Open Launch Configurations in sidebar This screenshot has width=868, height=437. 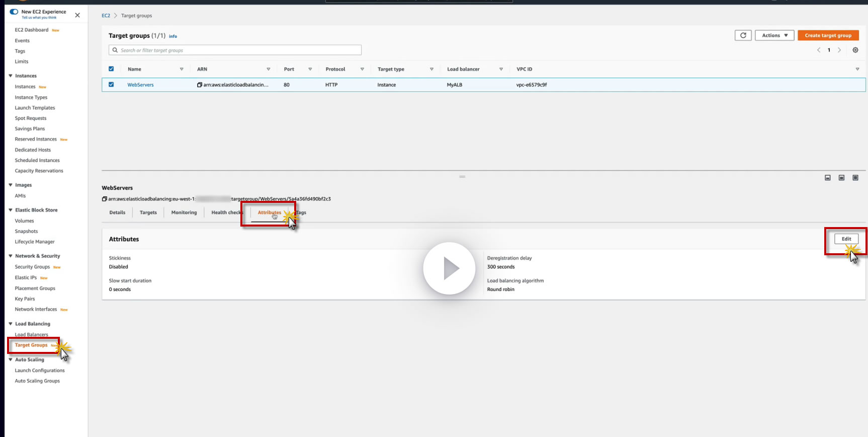tap(40, 370)
